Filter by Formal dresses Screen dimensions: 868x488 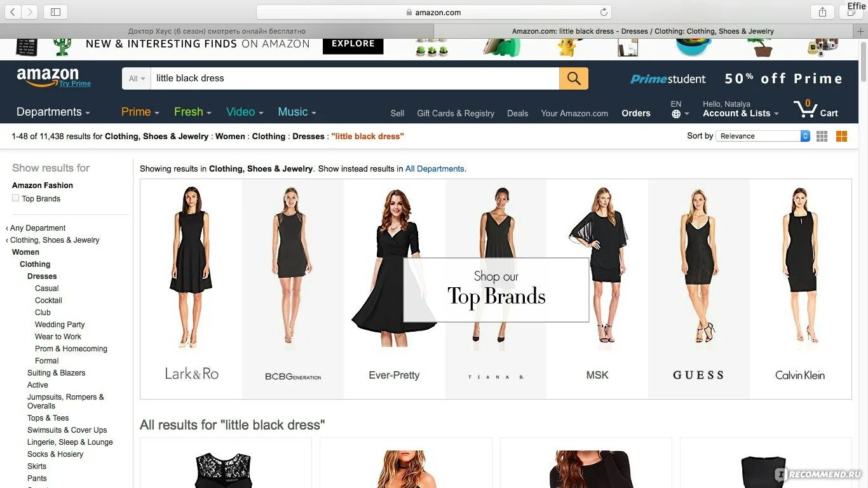[x=47, y=361]
